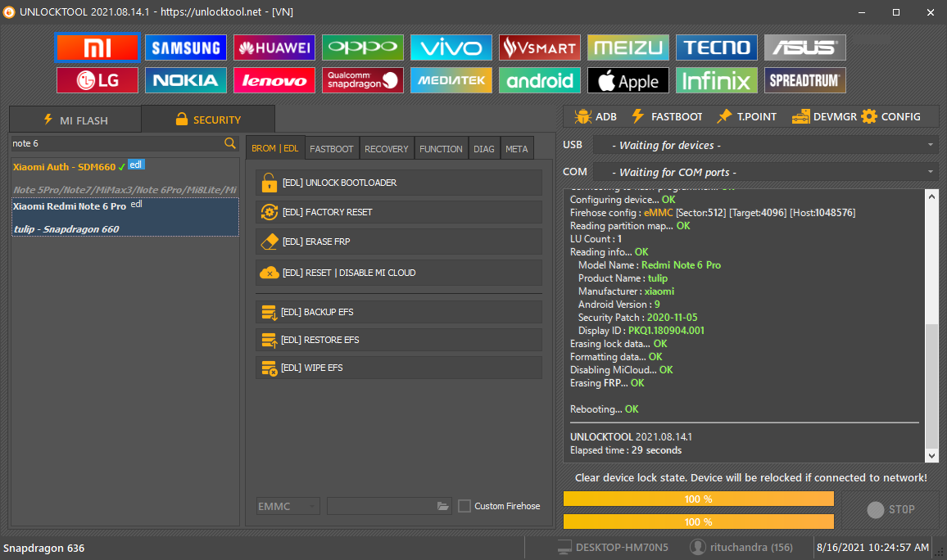
Task: Browse for firehose file with folder icon
Action: point(442,506)
